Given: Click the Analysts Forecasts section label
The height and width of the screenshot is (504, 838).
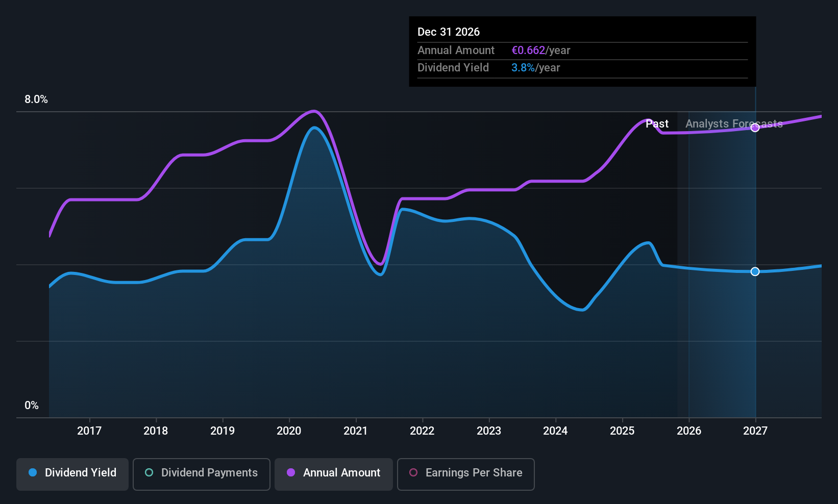Looking at the screenshot, I should (x=733, y=123).
